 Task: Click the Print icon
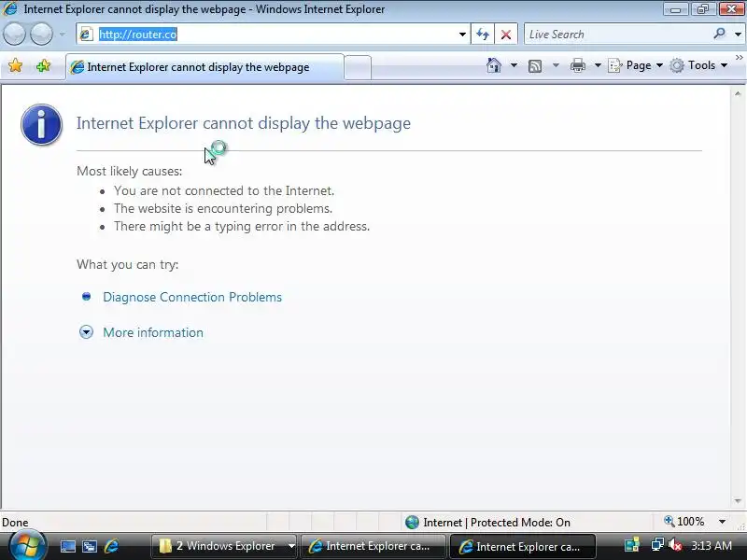pos(578,65)
